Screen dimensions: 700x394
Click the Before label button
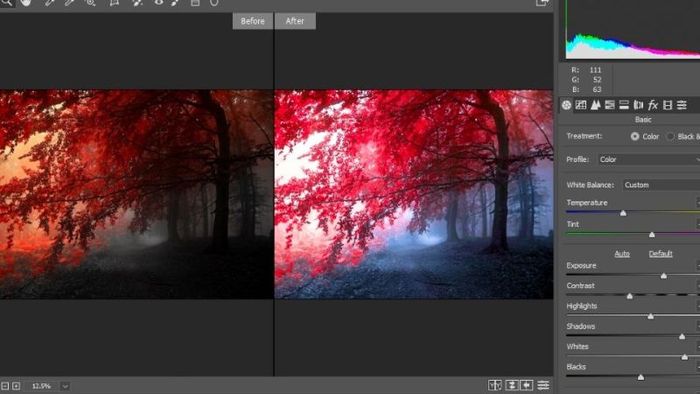pos(253,21)
